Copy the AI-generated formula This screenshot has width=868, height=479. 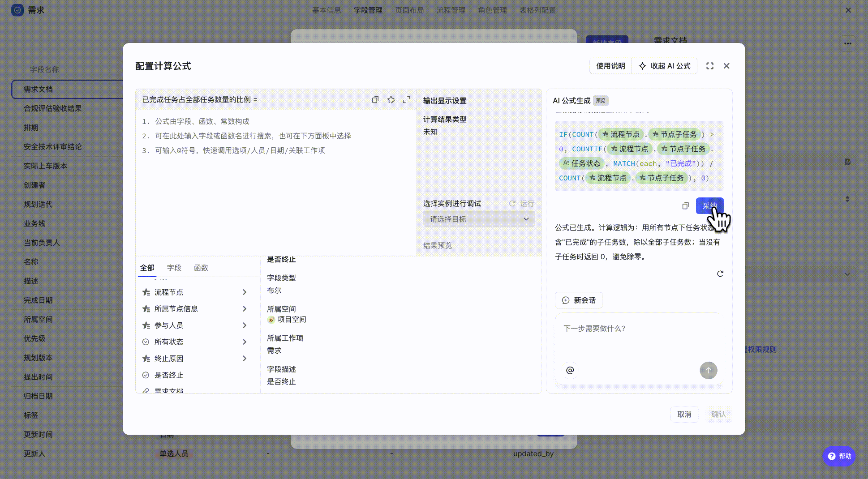[x=685, y=206]
